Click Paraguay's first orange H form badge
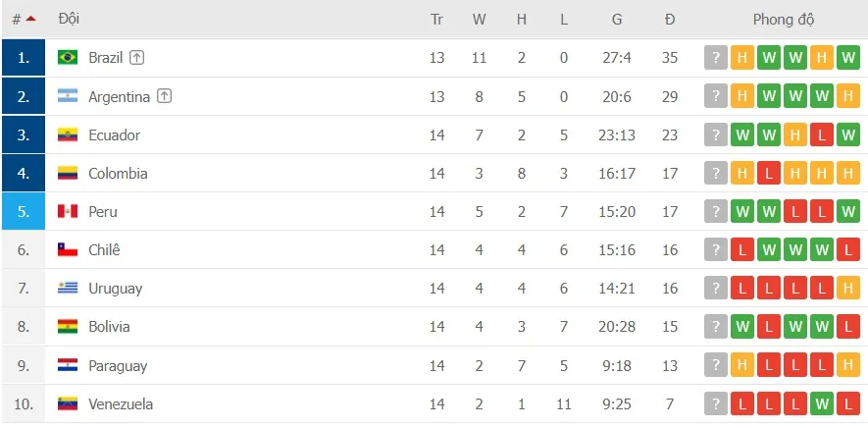Image resolution: width=868 pixels, height=428 pixels. tap(742, 365)
